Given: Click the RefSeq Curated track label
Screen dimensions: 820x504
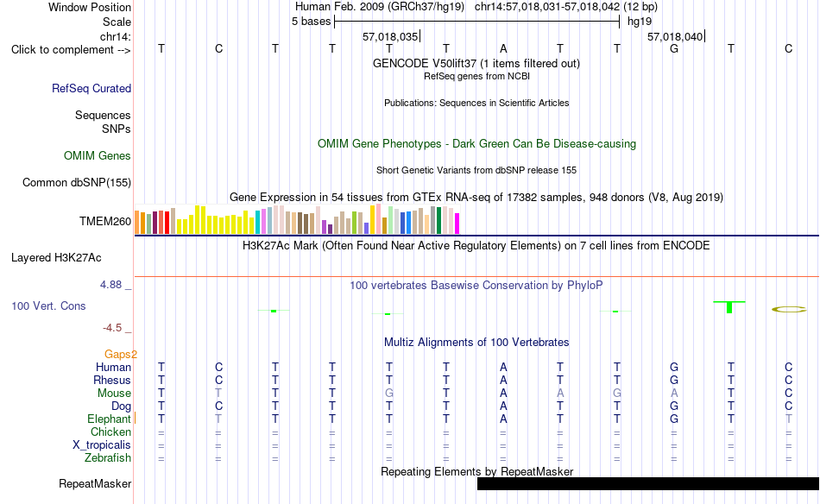Looking at the screenshot, I should click(x=91, y=88).
